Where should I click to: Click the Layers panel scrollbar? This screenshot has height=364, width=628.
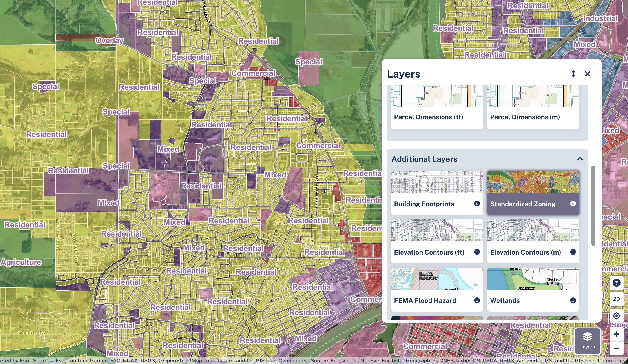click(593, 206)
